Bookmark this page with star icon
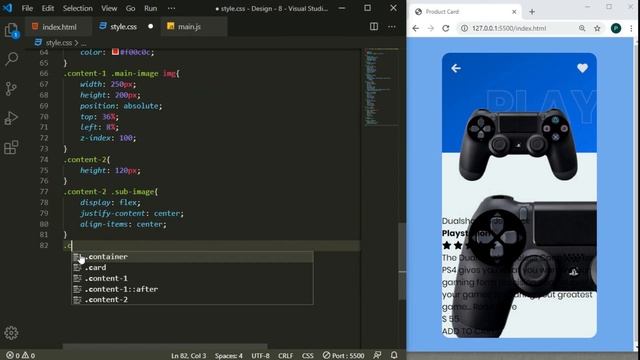Screen dimensions: 640x360 (x=597, y=28)
